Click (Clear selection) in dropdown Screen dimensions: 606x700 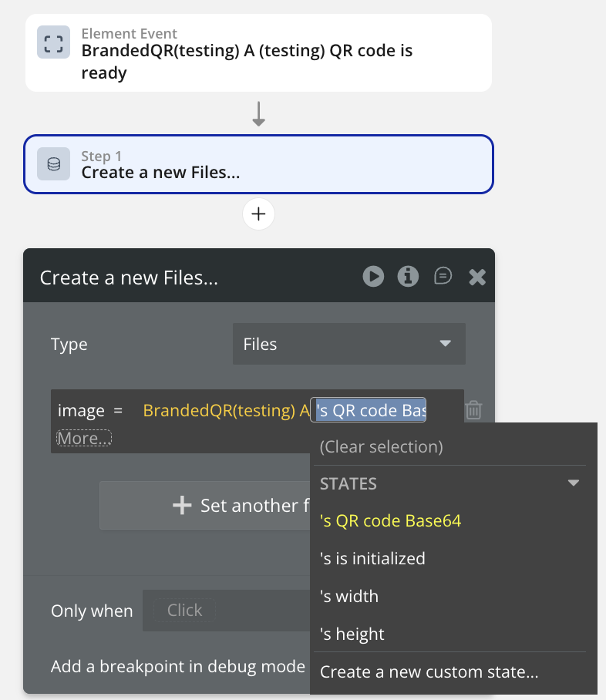point(381,446)
